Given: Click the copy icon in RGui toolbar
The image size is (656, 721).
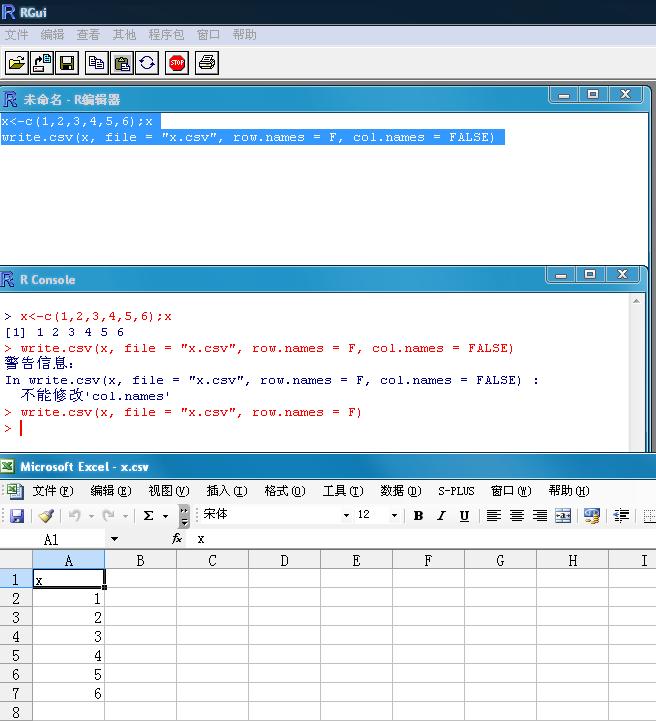Looking at the screenshot, I should tap(97, 63).
